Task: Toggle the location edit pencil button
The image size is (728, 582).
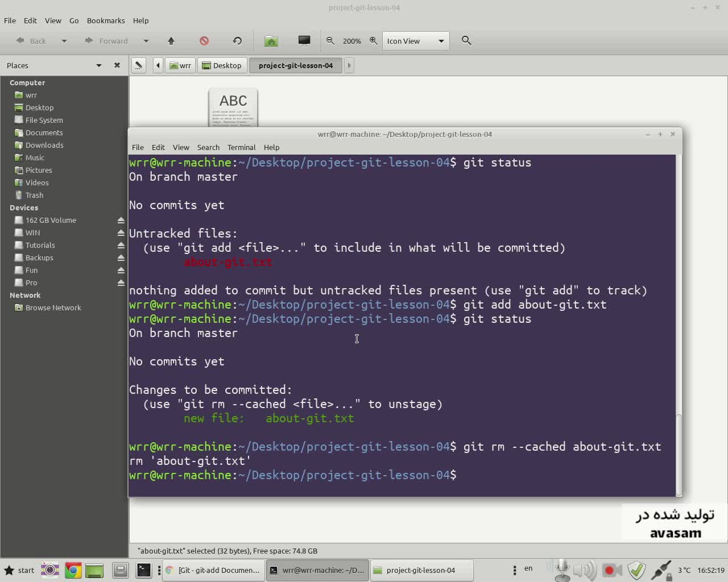Action: coord(138,65)
